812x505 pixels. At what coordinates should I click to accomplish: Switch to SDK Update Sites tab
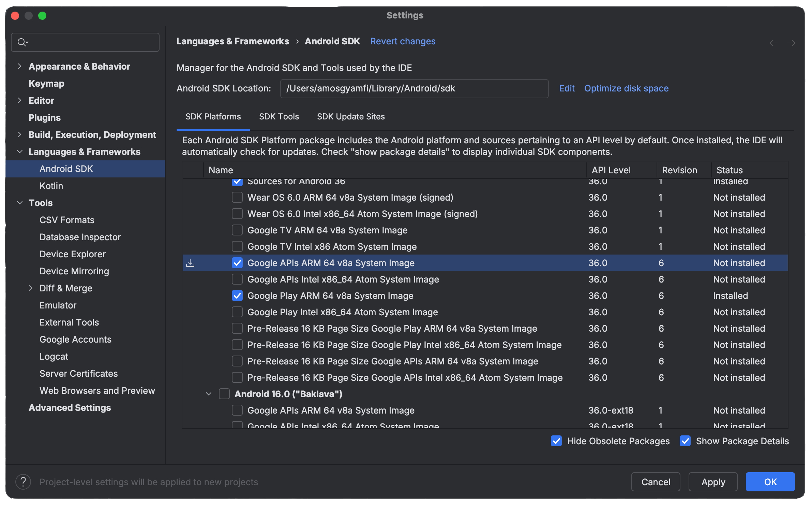click(x=351, y=117)
